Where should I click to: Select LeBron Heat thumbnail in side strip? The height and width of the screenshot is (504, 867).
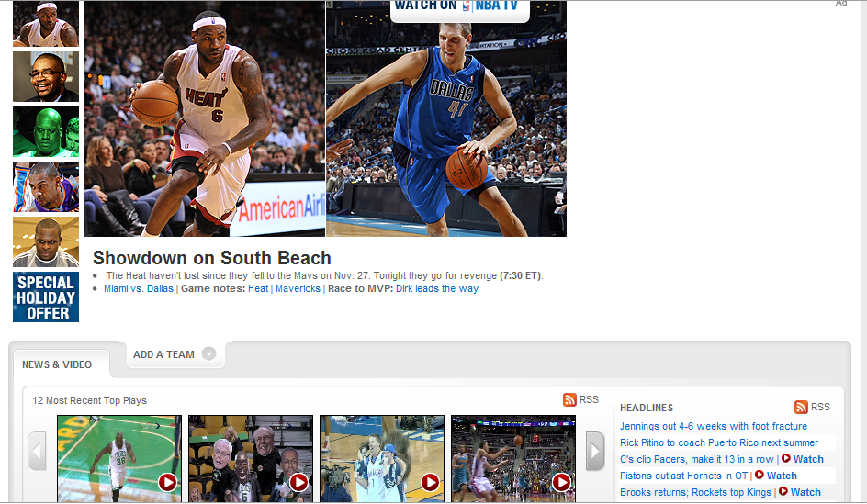coord(46,24)
